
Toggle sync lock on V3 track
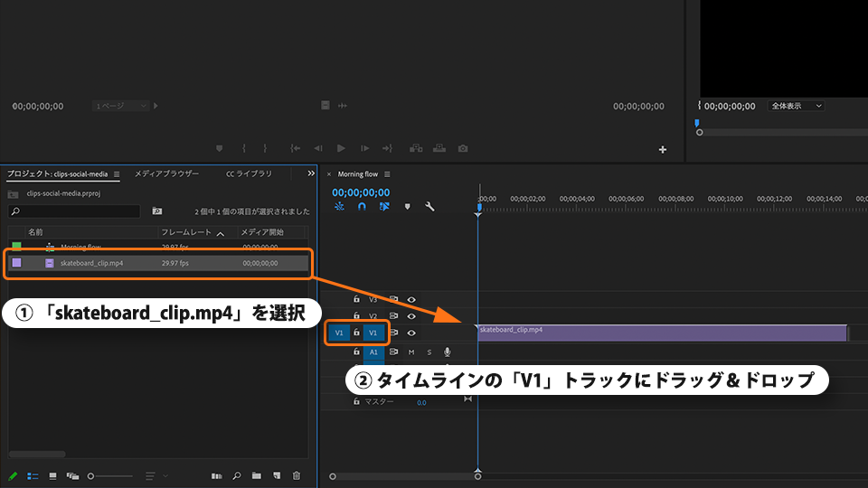(393, 299)
